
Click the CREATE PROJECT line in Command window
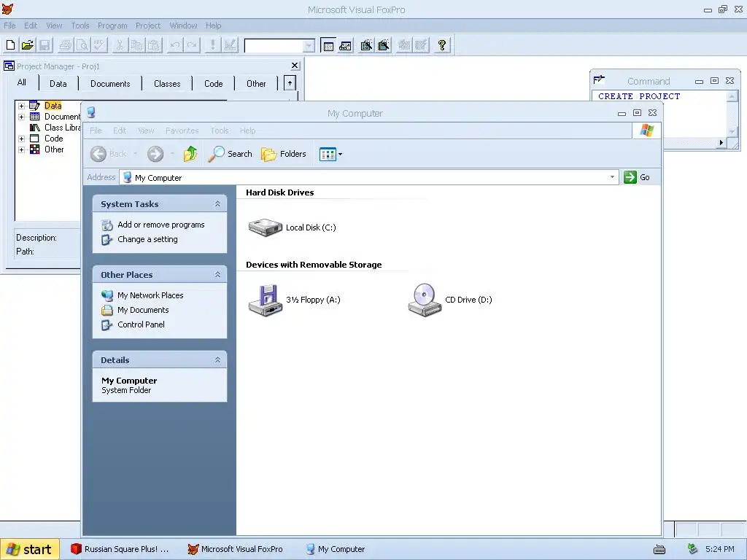(x=639, y=96)
